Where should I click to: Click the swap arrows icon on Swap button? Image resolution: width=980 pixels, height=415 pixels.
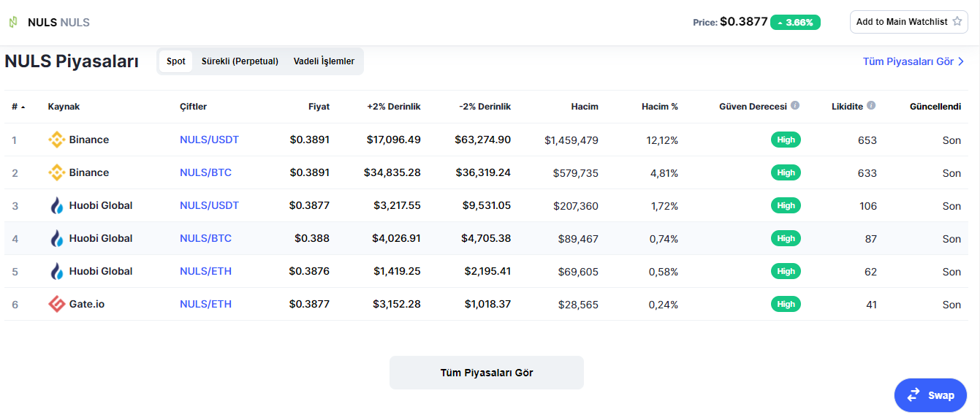[x=913, y=395]
